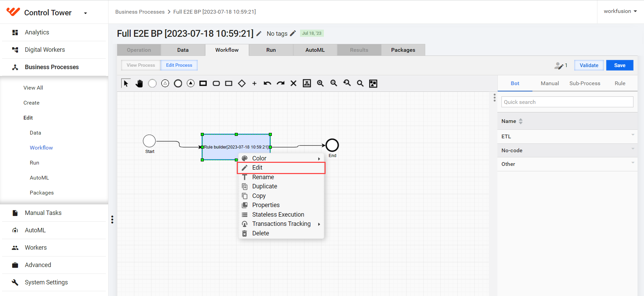Select the hand pan tool
644x296 pixels.
[139, 83]
